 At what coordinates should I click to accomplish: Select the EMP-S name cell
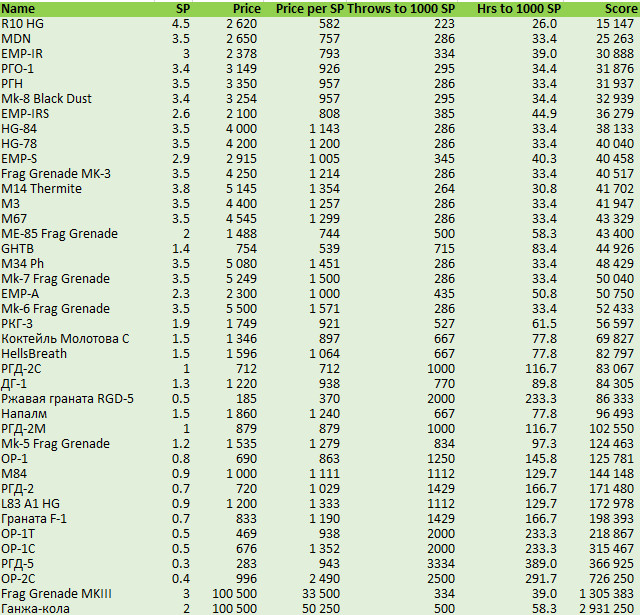point(19,158)
